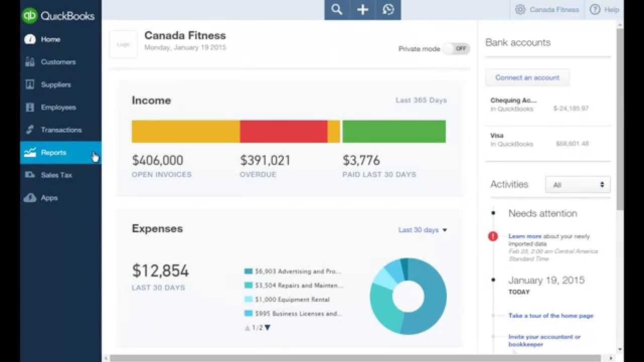The image size is (644, 362).
Task: Open Reports in the sidebar
Action: pyautogui.click(x=60, y=152)
